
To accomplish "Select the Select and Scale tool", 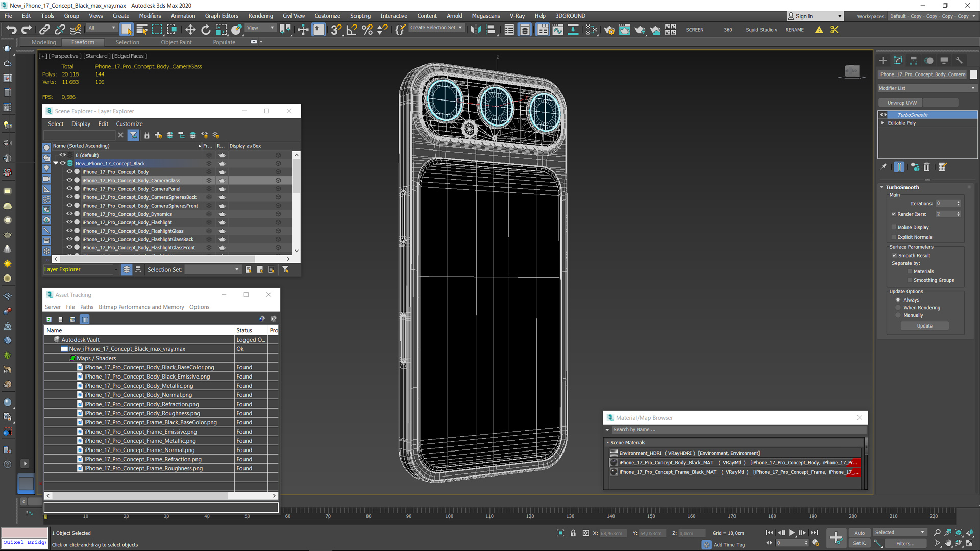I will 221,30.
